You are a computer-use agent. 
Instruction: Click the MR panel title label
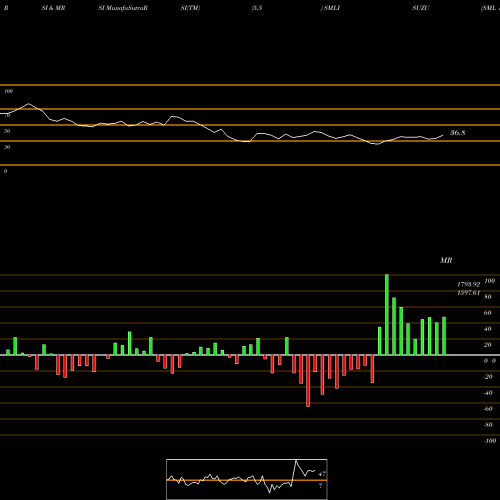click(x=446, y=260)
